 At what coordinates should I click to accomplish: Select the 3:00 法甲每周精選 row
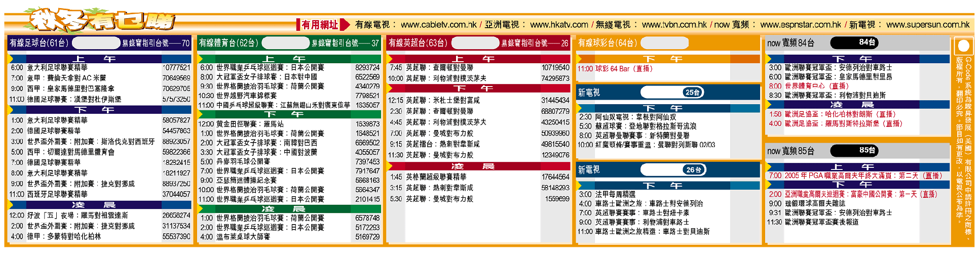pos(668,194)
